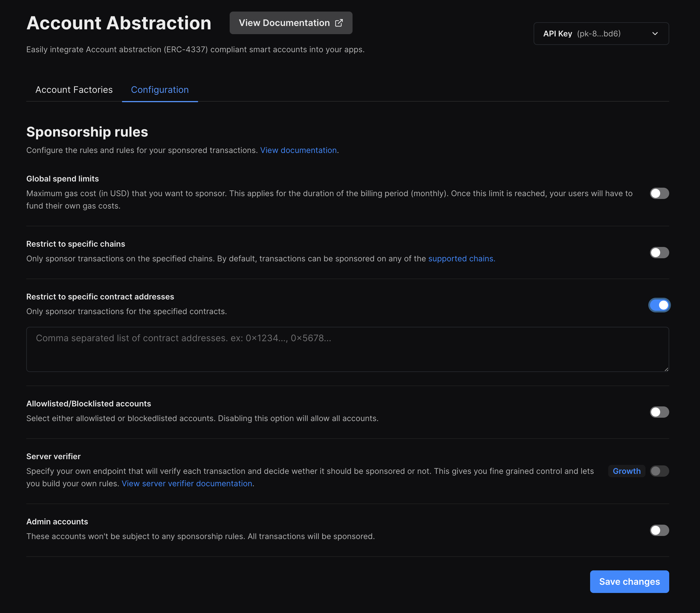Image resolution: width=700 pixels, height=613 pixels.
Task: Toggle the Server verifier switch
Action: click(x=659, y=471)
